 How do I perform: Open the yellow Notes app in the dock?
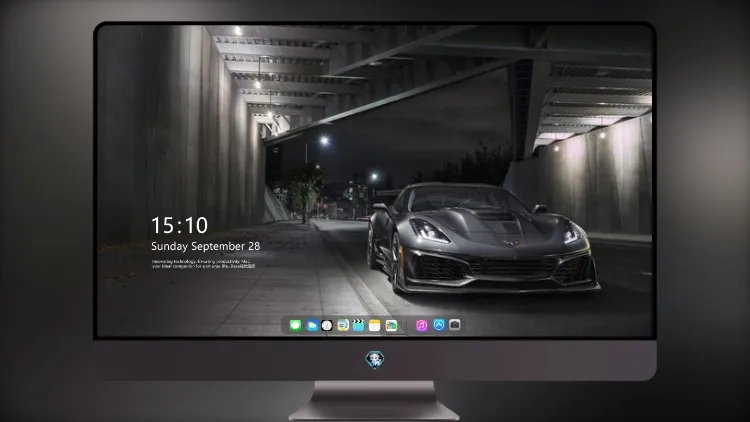point(375,325)
